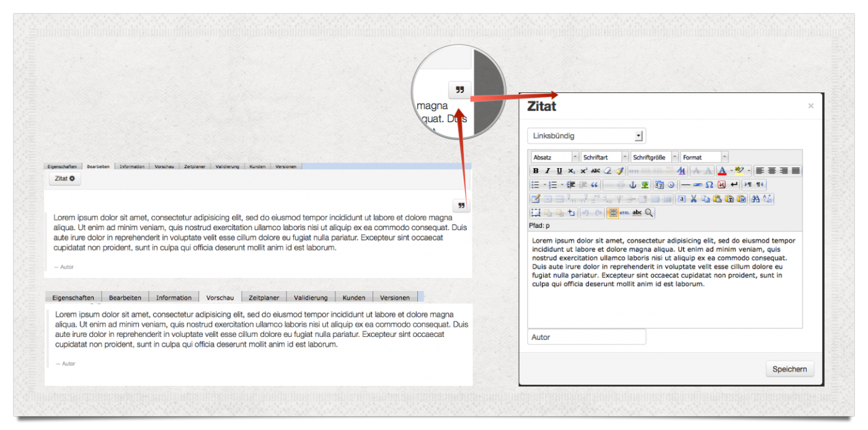Open the Eigenschaften tab in the larger tab bar
This screenshot has width=868, height=430.
73,298
